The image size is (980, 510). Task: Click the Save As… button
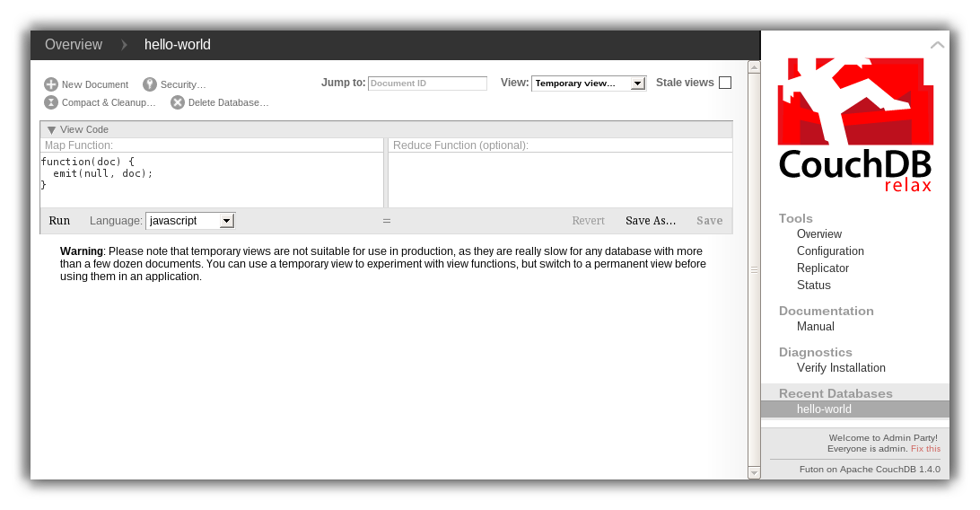(x=651, y=221)
